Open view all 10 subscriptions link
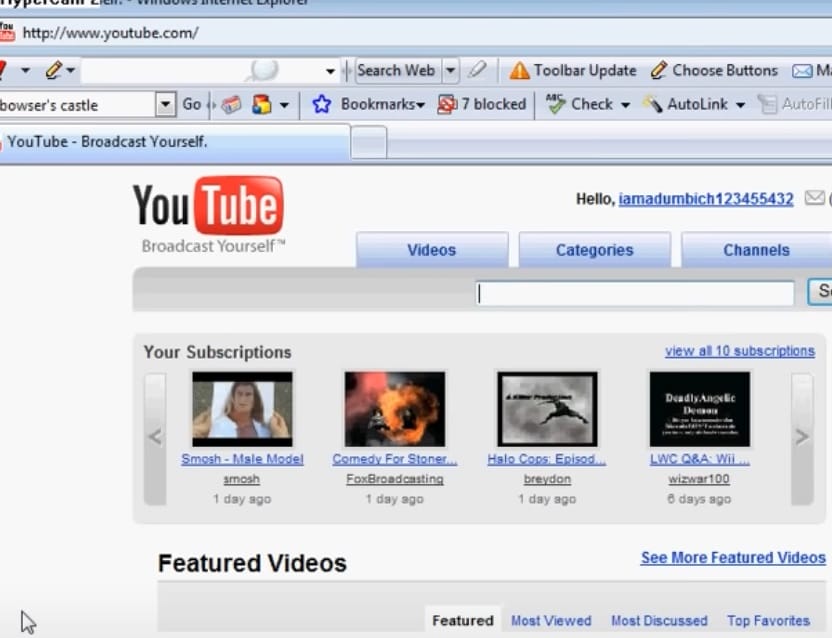The image size is (832, 638). tap(740, 351)
